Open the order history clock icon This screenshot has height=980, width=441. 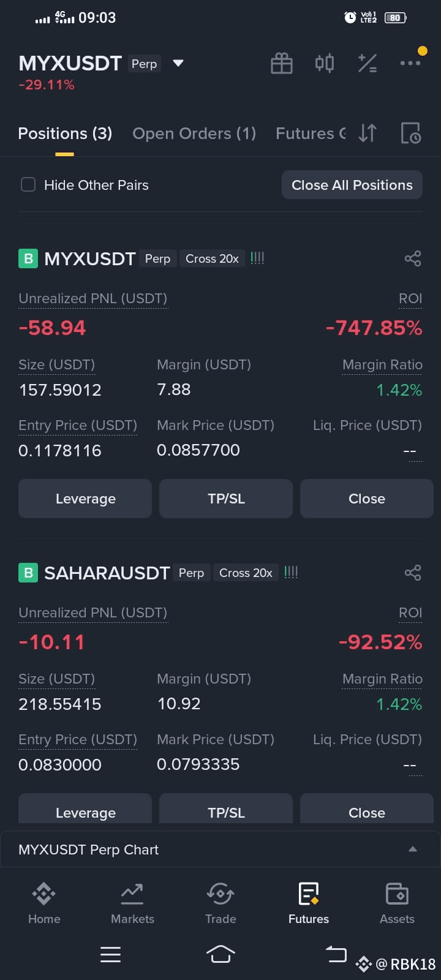[x=410, y=133]
